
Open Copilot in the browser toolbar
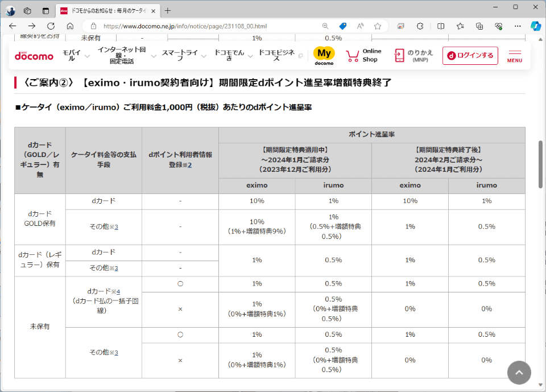click(535, 26)
